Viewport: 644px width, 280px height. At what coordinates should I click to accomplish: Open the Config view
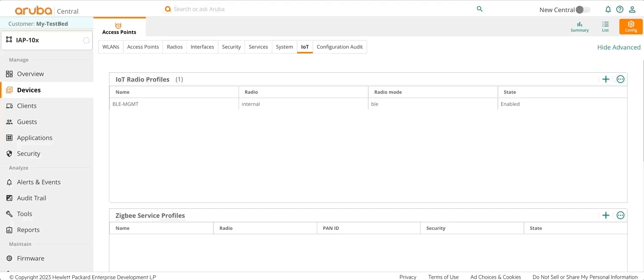click(x=631, y=27)
